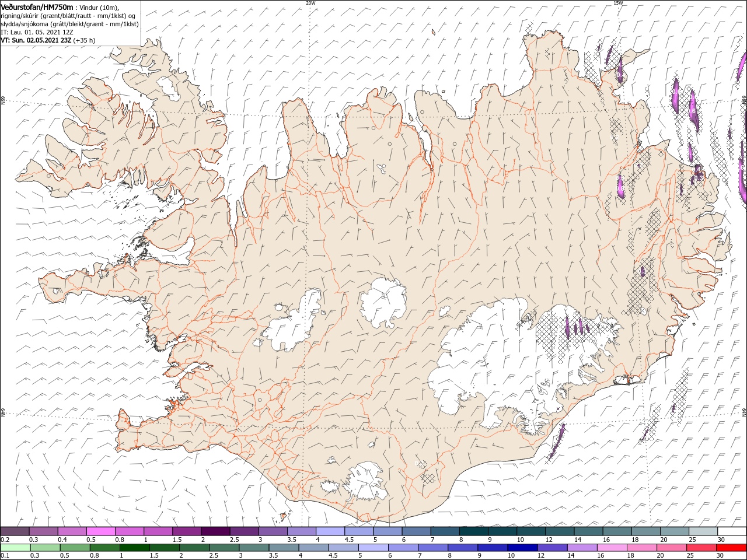
Task: Pick the lilac 14 rain legend swatch
Action: tap(581, 548)
